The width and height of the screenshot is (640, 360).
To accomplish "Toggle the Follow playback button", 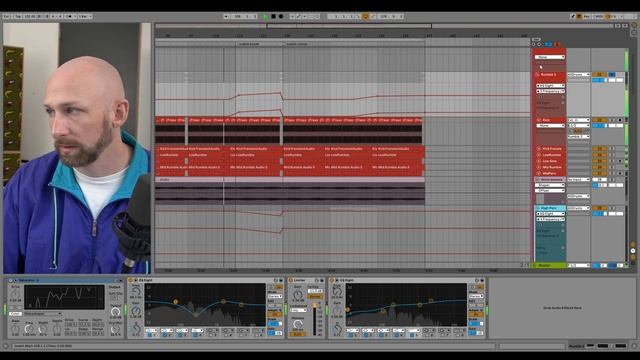I will (226, 16).
